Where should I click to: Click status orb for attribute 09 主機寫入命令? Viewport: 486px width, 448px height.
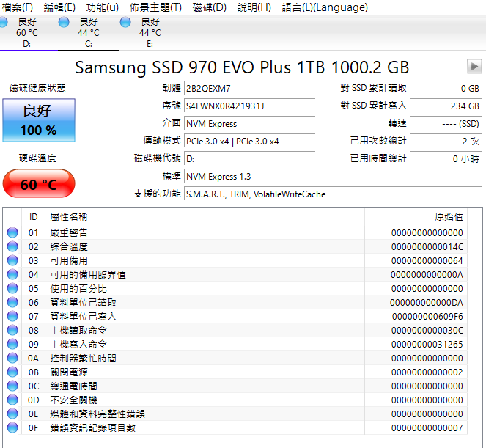(x=12, y=344)
